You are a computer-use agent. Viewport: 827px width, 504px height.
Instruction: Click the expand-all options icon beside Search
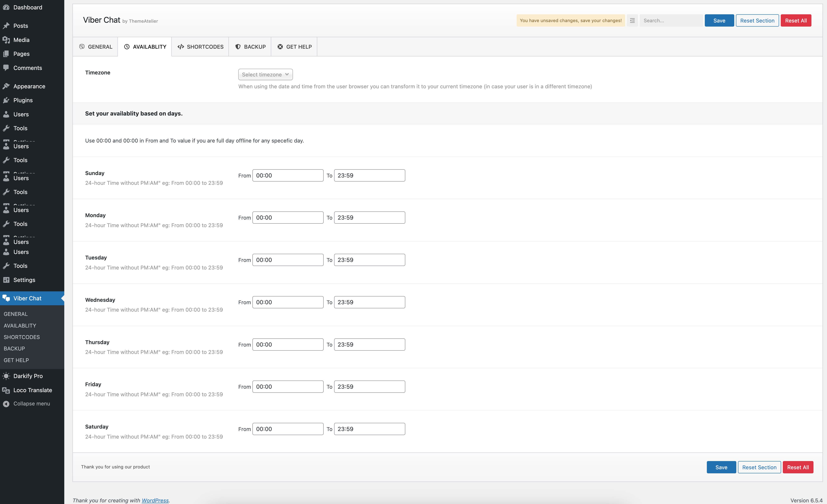(632, 20)
